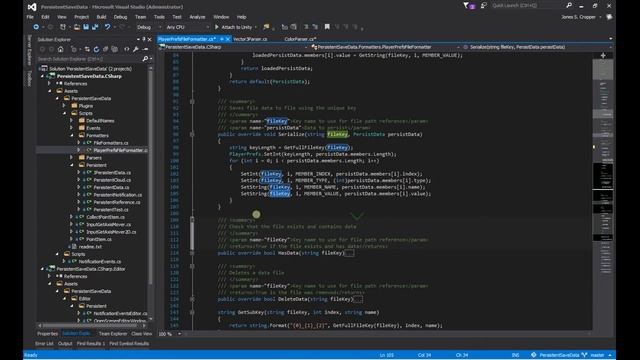The width and height of the screenshot is (640, 360).
Task: Click the Solution Explorer Properties wrench icon
Action: 136,49
